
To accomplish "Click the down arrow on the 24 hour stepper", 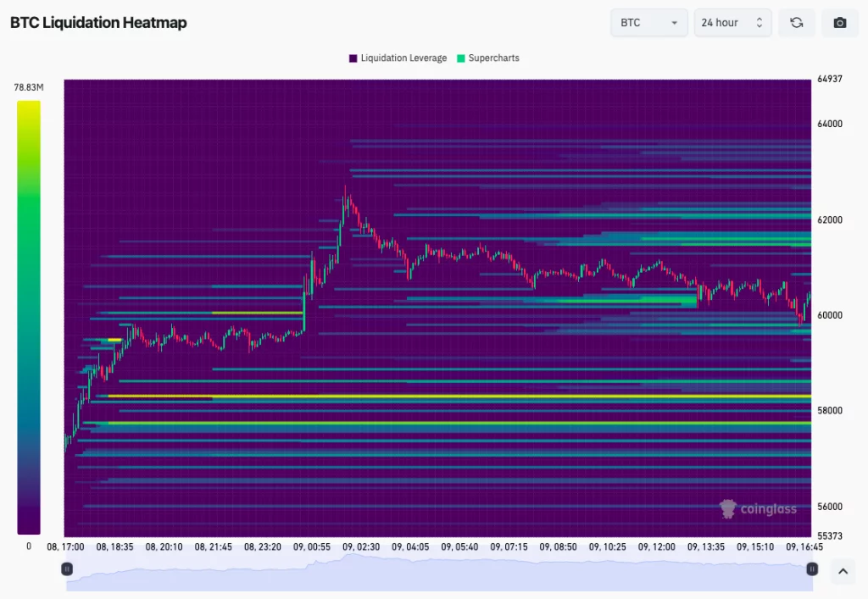I will click(760, 26).
